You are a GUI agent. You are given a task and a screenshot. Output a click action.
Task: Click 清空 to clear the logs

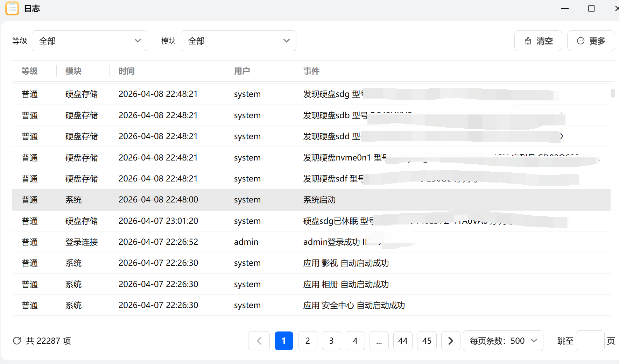click(538, 41)
